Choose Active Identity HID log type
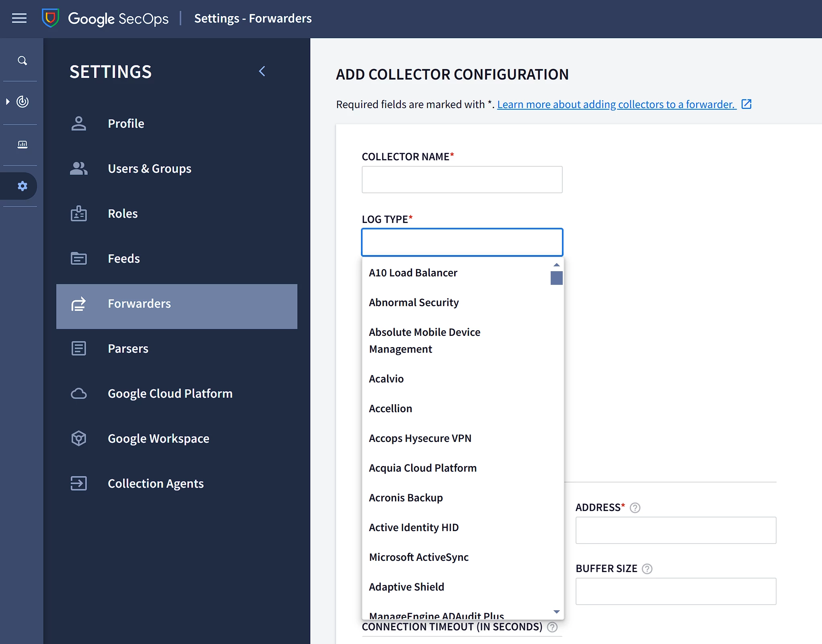 pos(456,527)
